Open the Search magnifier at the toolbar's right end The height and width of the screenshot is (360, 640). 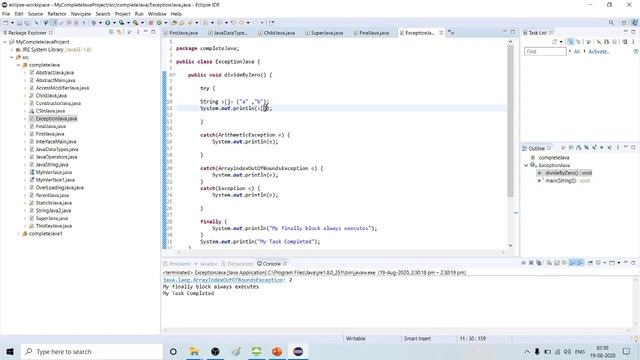(x=611, y=22)
